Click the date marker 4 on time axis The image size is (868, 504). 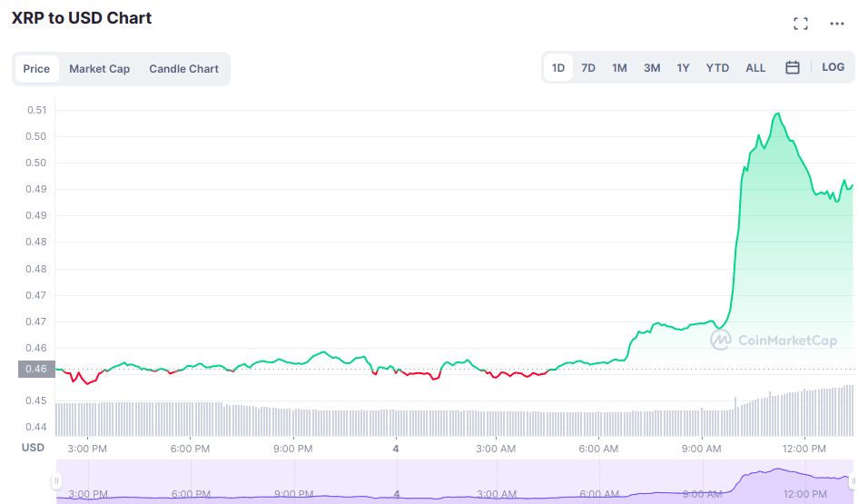point(396,449)
